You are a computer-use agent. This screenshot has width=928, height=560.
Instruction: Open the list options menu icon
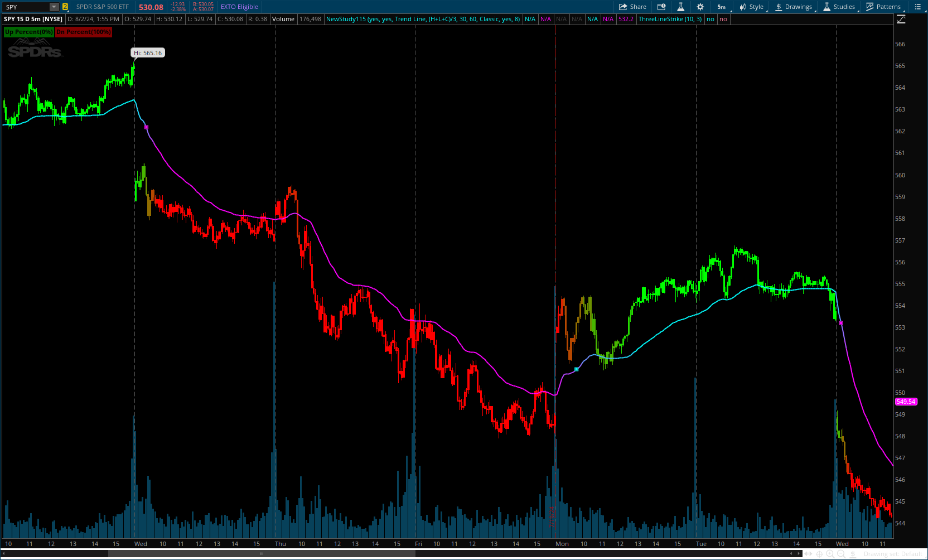pyautogui.click(x=918, y=7)
